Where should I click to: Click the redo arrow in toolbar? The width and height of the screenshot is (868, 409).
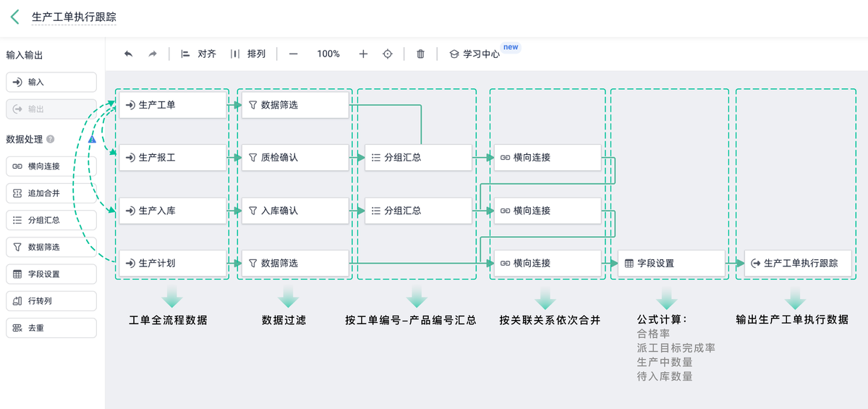pos(153,54)
